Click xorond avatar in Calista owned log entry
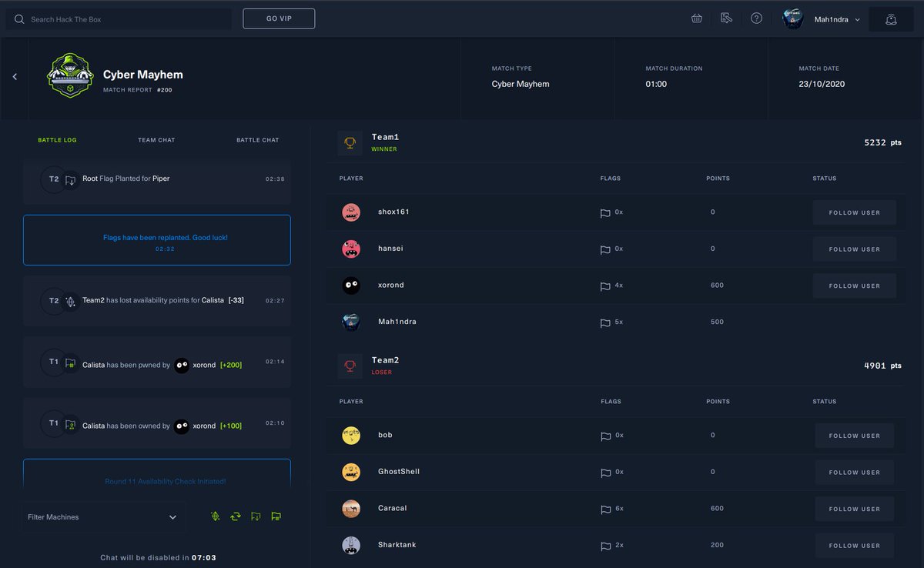This screenshot has height=568, width=924. [182, 425]
